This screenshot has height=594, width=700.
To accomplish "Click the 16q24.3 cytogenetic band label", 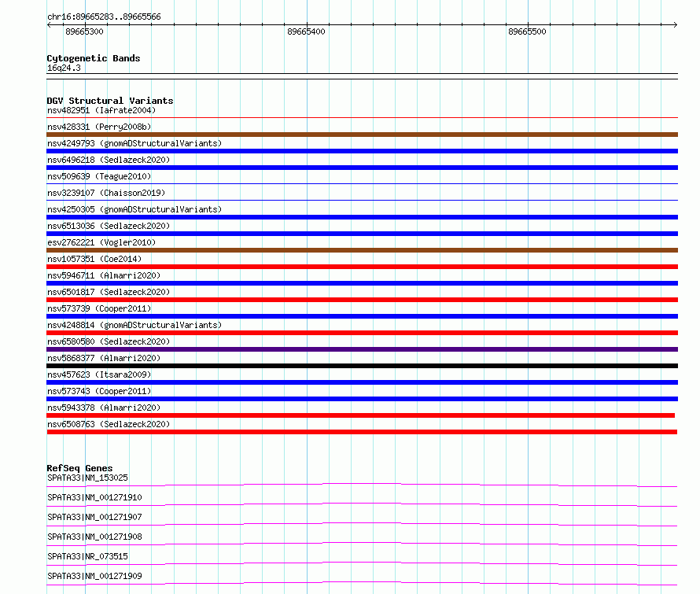I will (x=64, y=68).
